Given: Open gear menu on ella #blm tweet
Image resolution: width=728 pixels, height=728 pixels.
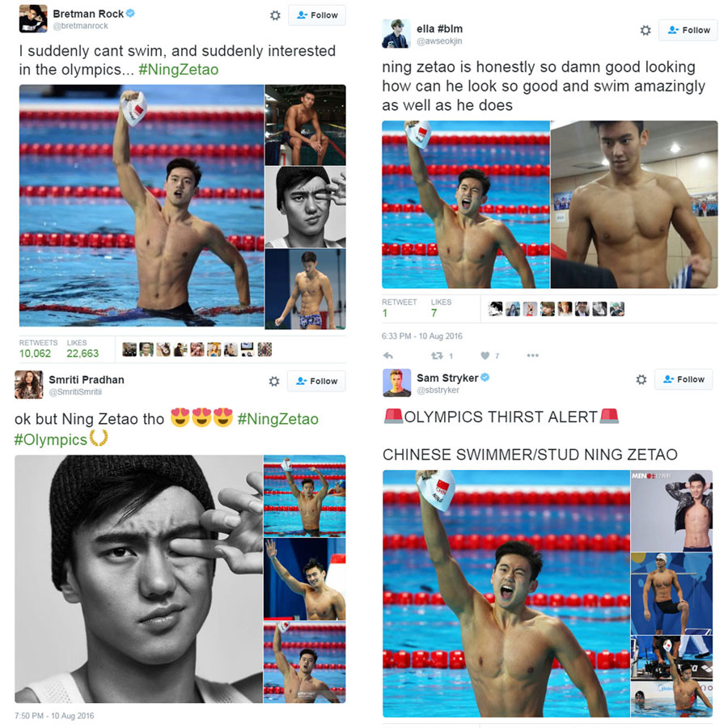Looking at the screenshot, I should point(645,31).
